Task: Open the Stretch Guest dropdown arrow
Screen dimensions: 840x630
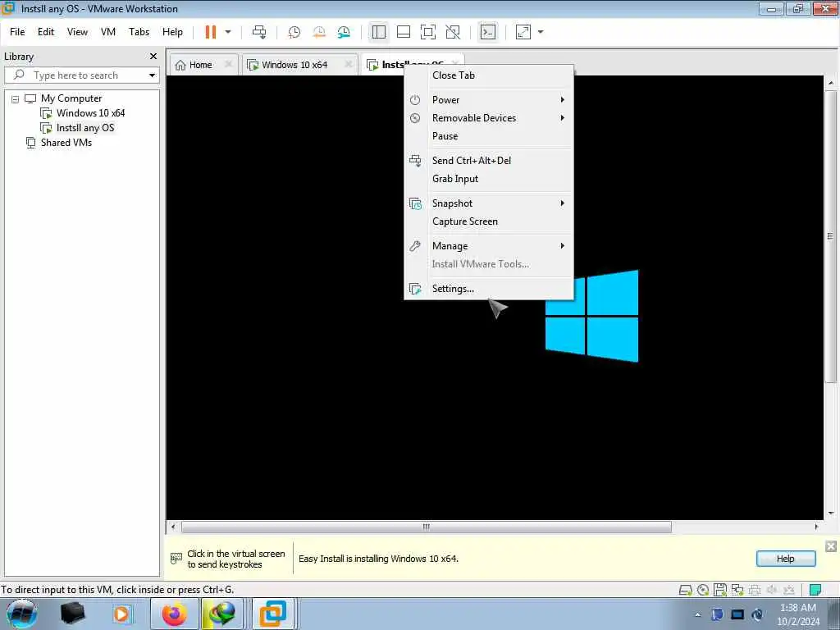Action: 541,32
